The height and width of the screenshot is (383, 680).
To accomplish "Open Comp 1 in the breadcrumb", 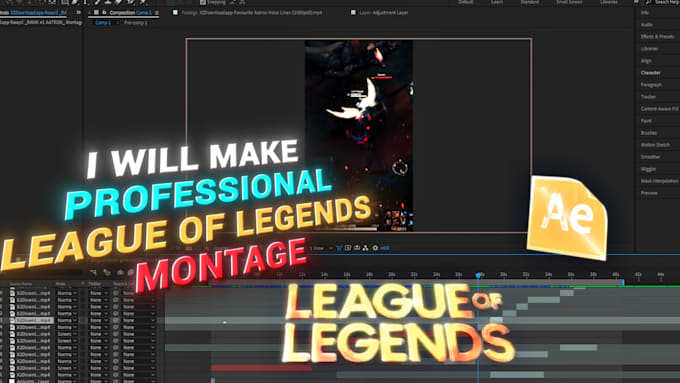I will (x=103, y=23).
